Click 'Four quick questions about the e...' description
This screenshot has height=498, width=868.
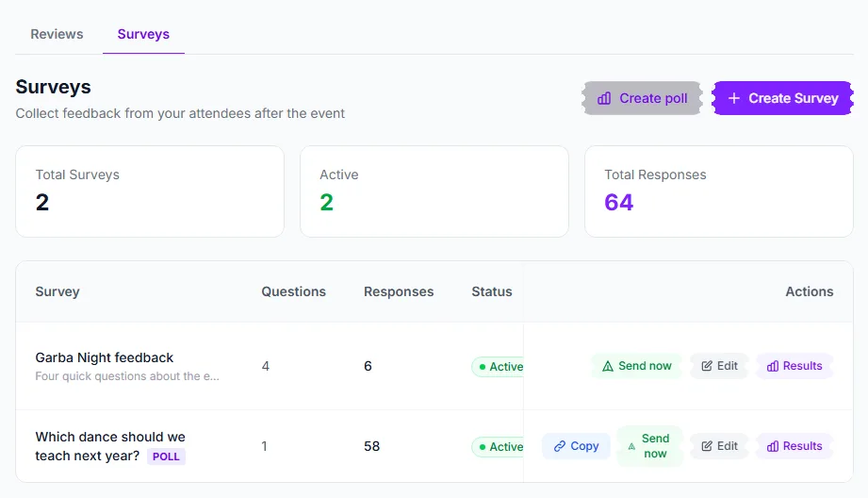coord(127,376)
